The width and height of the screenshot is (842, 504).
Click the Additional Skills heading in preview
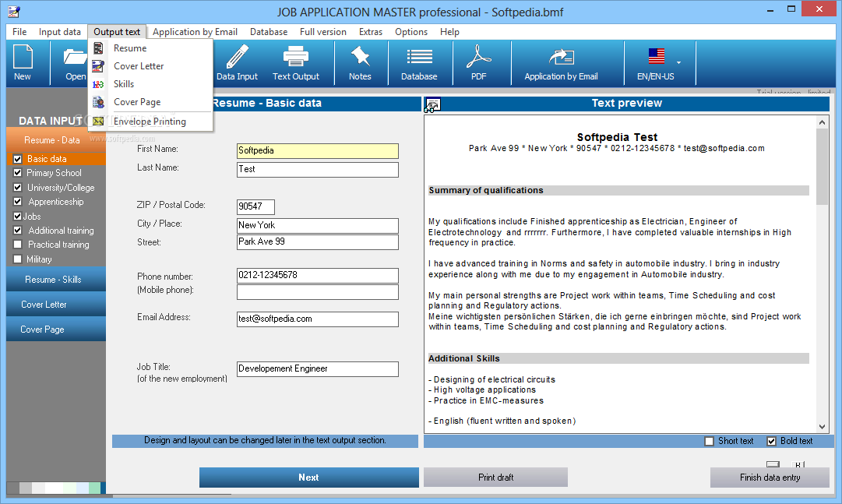tap(464, 358)
